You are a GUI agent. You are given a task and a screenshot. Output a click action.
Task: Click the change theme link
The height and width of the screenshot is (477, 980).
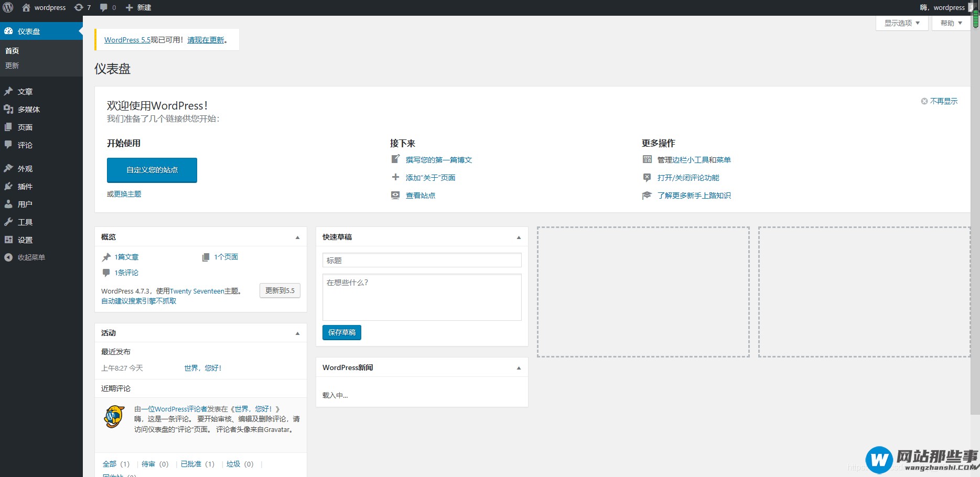pyautogui.click(x=127, y=194)
